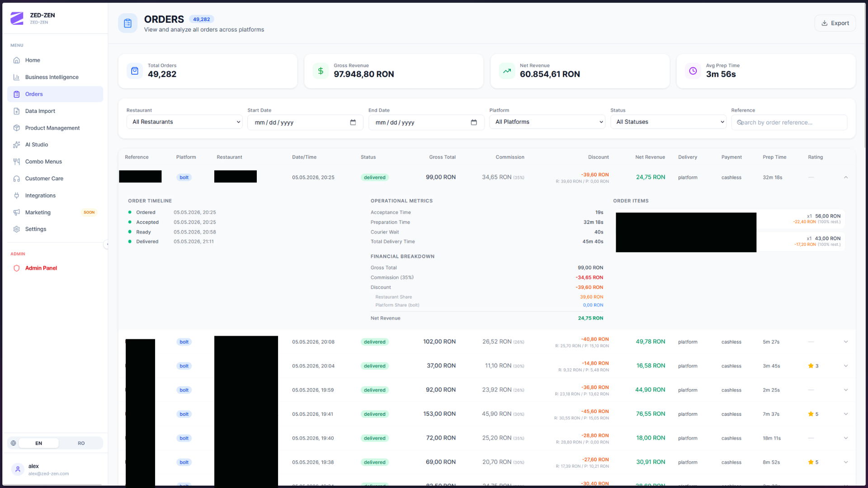This screenshot has height=488, width=868.
Task: Click the 5-star rating on 19:41 order
Action: click(813, 414)
